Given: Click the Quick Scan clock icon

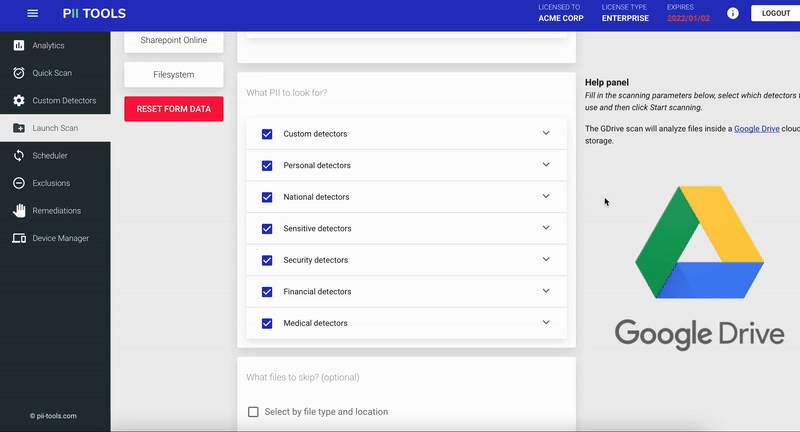Looking at the screenshot, I should pos(19,73).
